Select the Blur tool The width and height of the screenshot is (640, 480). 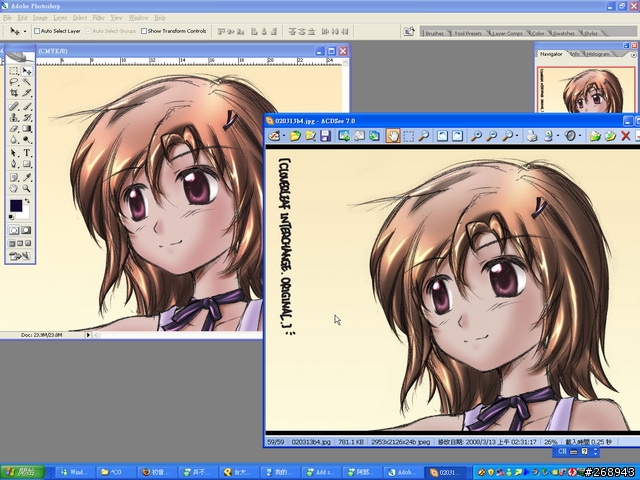13,140
